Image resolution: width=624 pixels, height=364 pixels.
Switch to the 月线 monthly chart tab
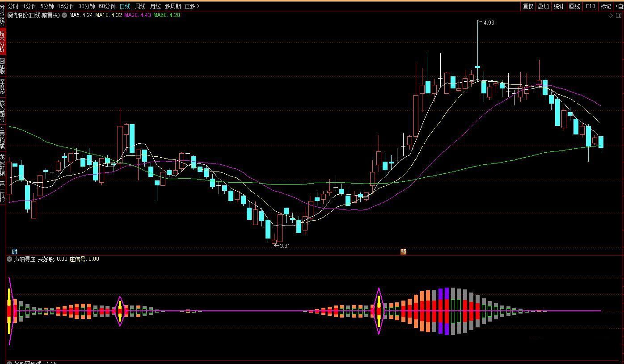tap(155, 6)
